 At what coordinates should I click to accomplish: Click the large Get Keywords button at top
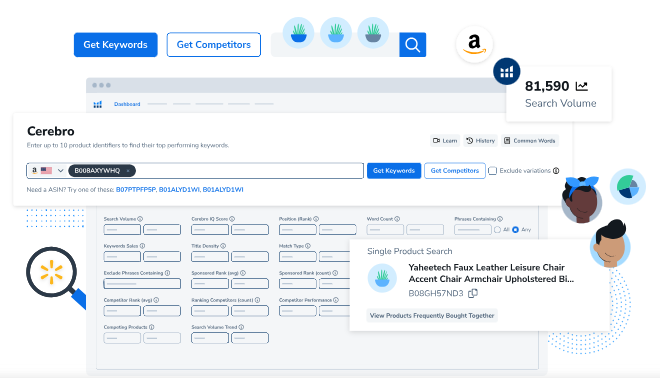coord(115,45)
